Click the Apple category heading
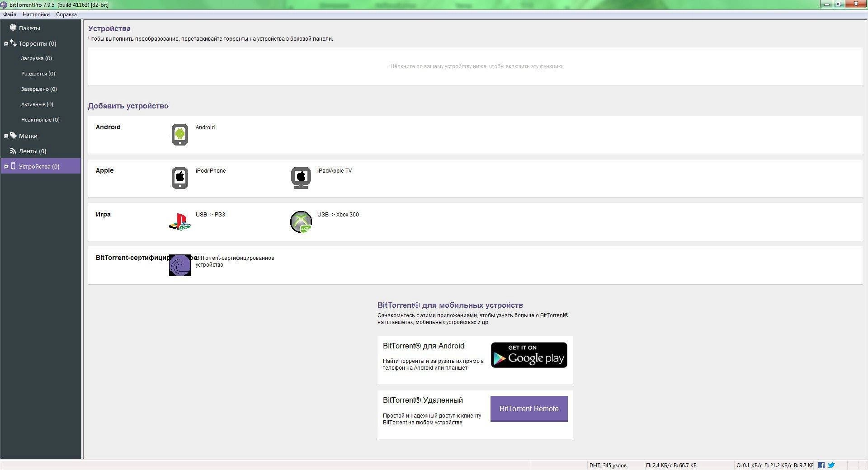This screenshot has width=868, height=470. [x=105, y=171]
